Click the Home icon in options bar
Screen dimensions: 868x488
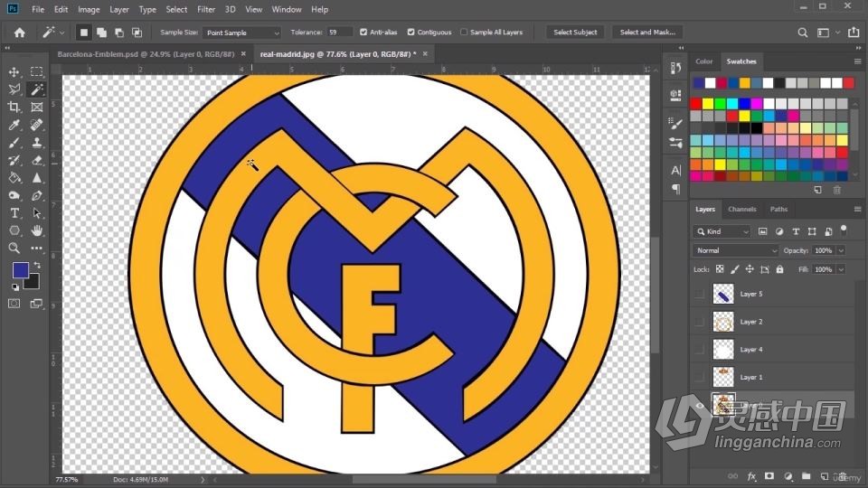click(19, 33)
